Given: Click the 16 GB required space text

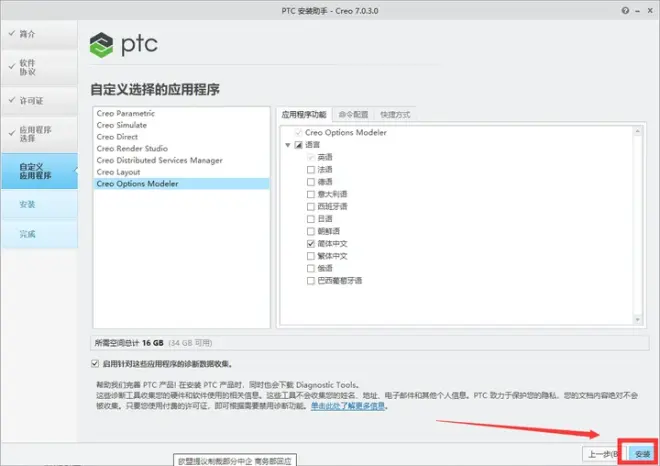Looking at the screenshot, I should pyautogui.click(x=152, y=343).
